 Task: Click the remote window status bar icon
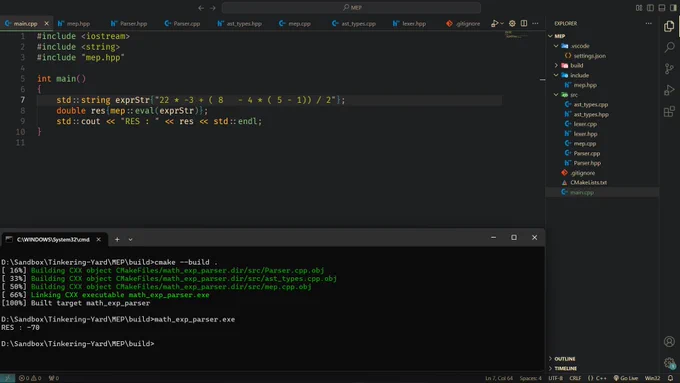click(x=7, y=378)
